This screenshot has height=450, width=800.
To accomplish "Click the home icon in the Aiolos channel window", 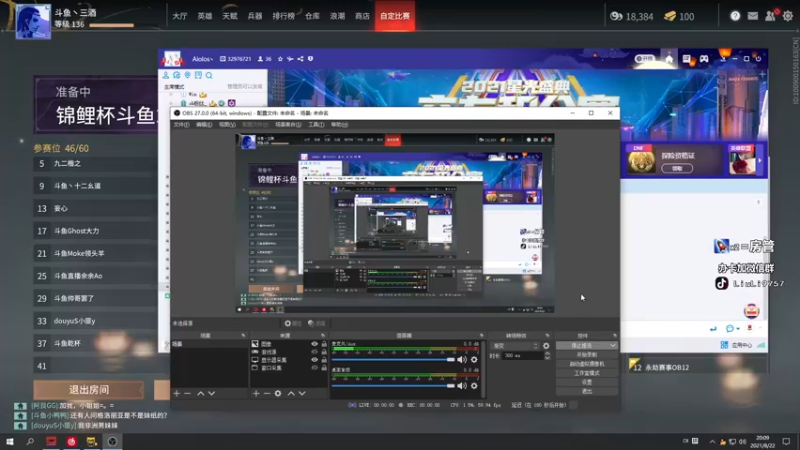I will 669,59.
